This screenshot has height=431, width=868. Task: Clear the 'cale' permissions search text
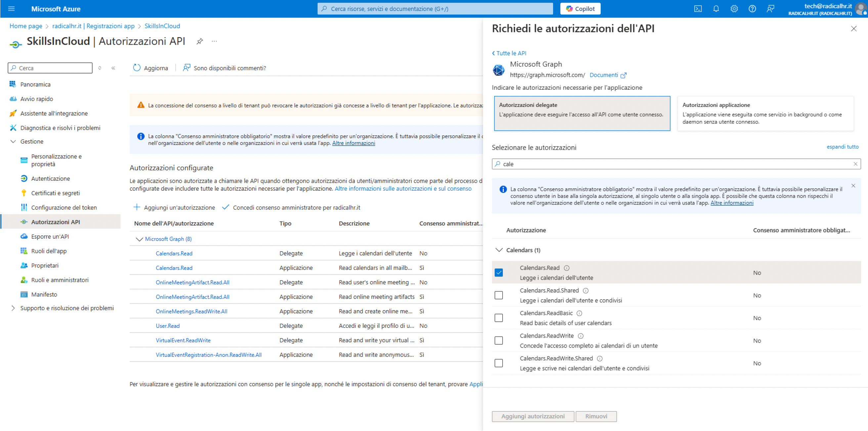click(x=855, y=164)
